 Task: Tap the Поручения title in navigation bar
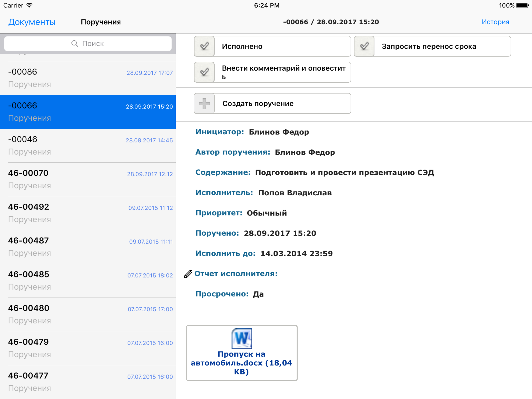101,22
